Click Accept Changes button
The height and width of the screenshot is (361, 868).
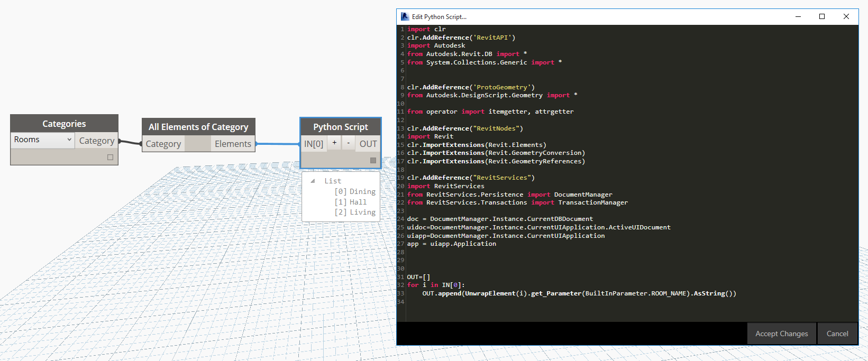pyautogui.click(x=782, y=334)
